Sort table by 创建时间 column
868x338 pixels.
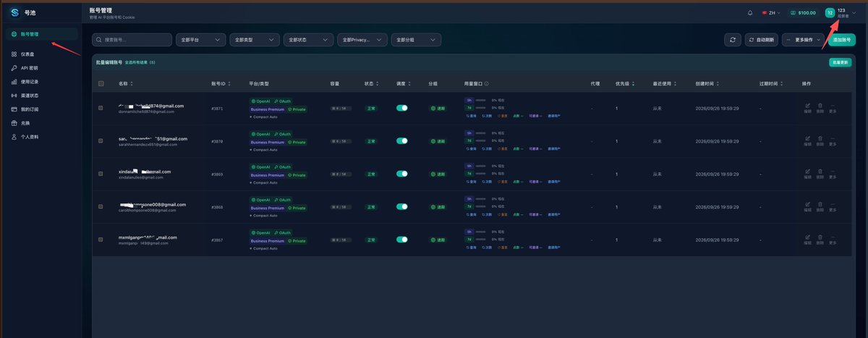coord(707,84)
